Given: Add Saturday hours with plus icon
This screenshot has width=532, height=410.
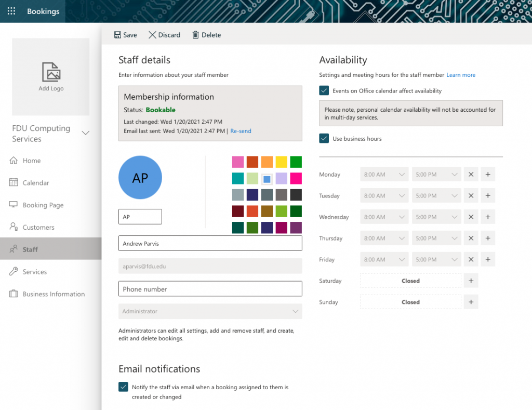Looking at the screenshot, I should coord(471,281).
